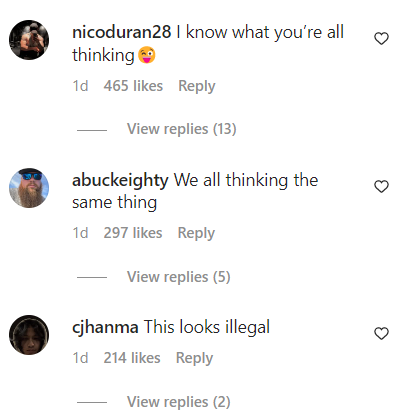Open the abuckeighty username link

[x=120, y=180]
